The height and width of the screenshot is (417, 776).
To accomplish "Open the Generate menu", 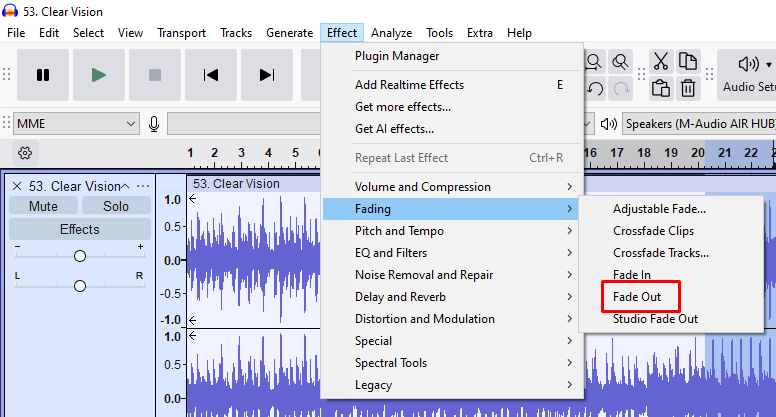I will 290,33.
